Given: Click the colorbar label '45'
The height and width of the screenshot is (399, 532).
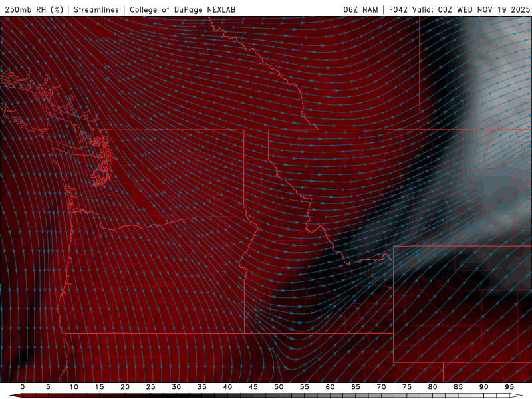Looking at the screenshot, I should pos(253,387).
